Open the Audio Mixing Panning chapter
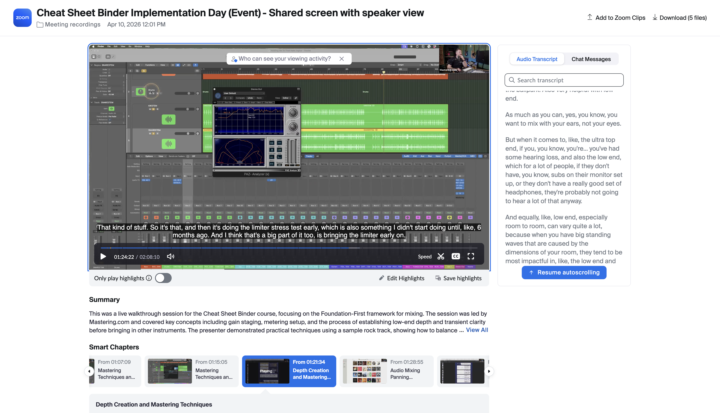The height and width of the screenshot is (413, 720). (x=387, y=371)
